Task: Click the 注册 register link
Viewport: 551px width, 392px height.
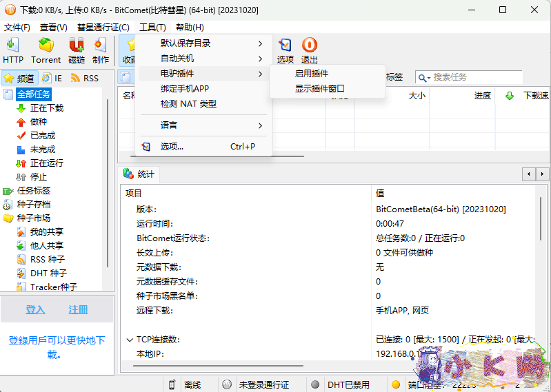Action: pos(78,310)
